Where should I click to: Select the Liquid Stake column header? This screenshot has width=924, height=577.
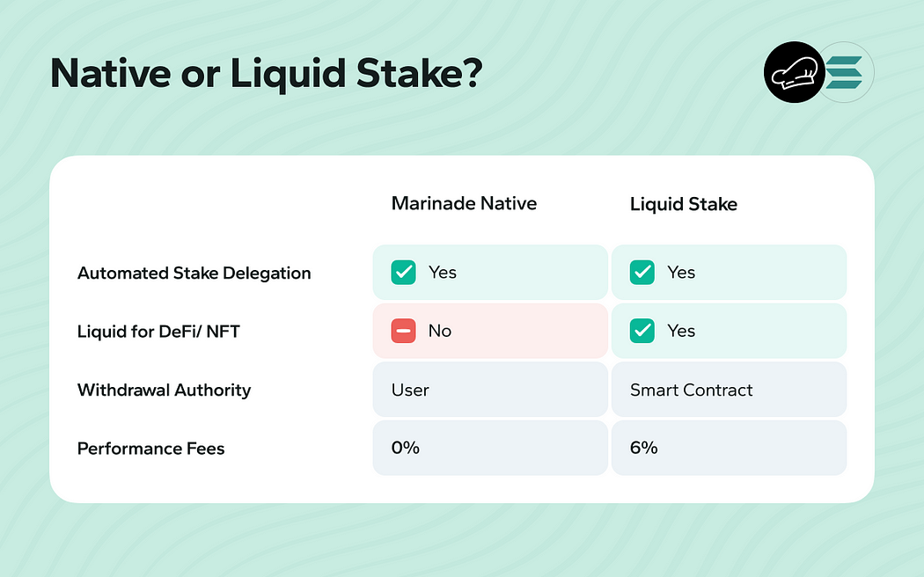[x=684, y=205]
